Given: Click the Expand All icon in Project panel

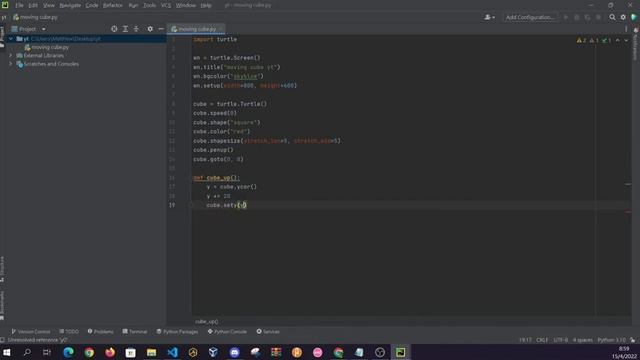Looking at the screenshot, I should coord(125,29).
